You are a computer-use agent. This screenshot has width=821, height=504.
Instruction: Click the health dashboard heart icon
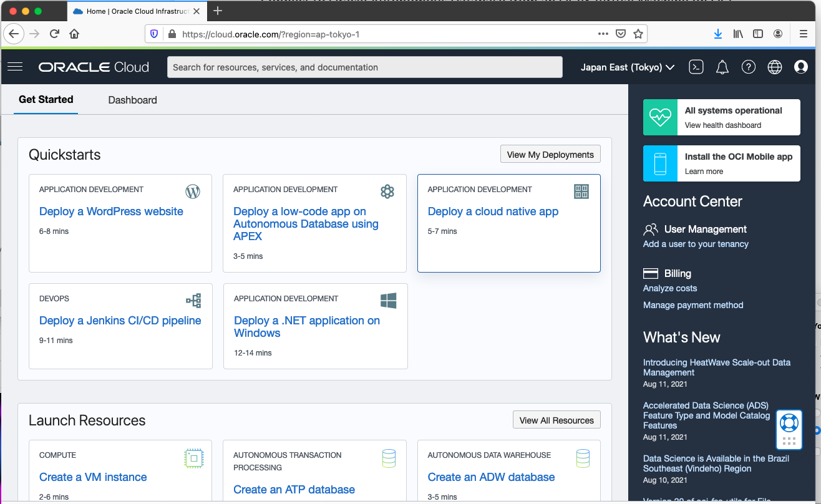(x=660, y=117)
